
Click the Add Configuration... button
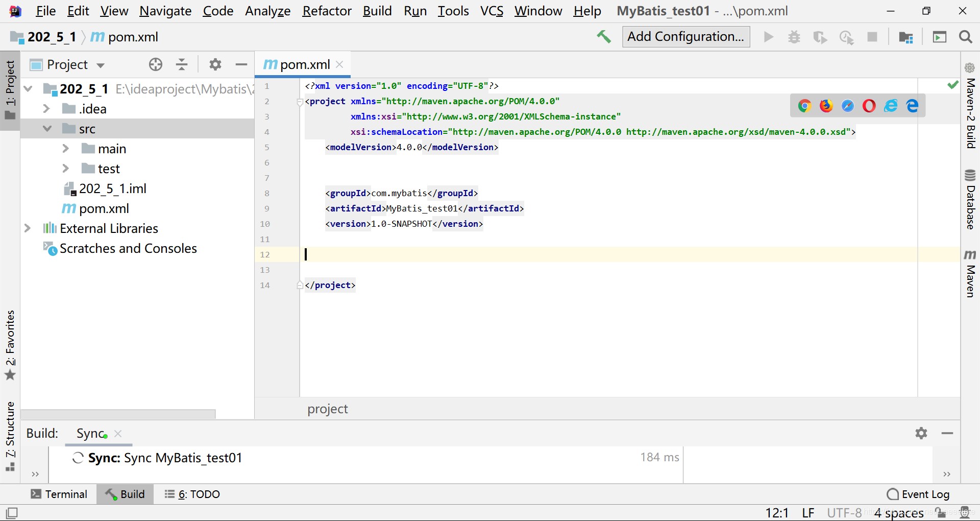[x=686, y=37]
